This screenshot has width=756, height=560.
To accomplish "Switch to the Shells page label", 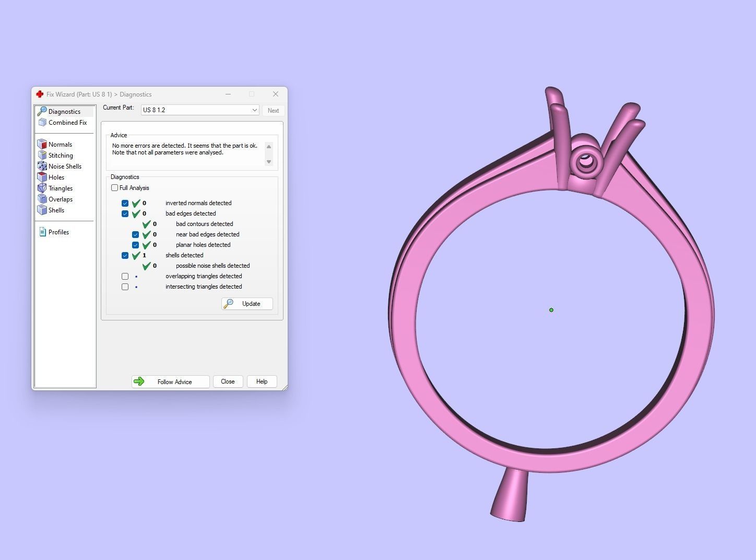I will [x=56, y=210].
